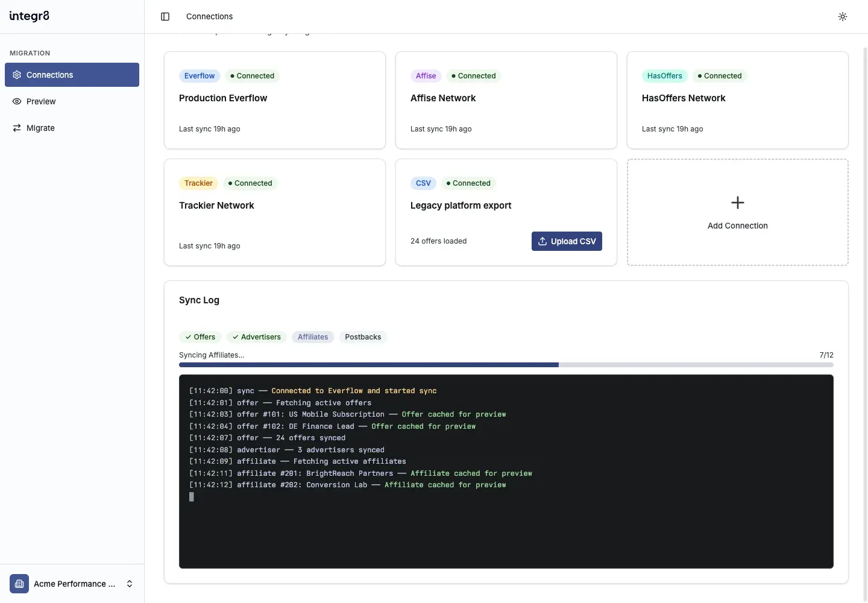Click the CSV platform badge
This screenshot has width=868, height=603.
coord(423,183)
